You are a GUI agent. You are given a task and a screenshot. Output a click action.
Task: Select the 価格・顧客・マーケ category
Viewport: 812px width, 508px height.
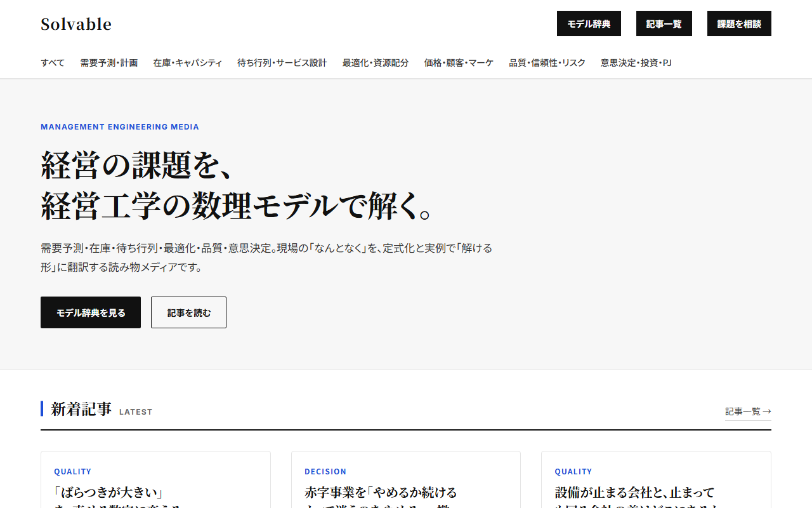point(459,63)
